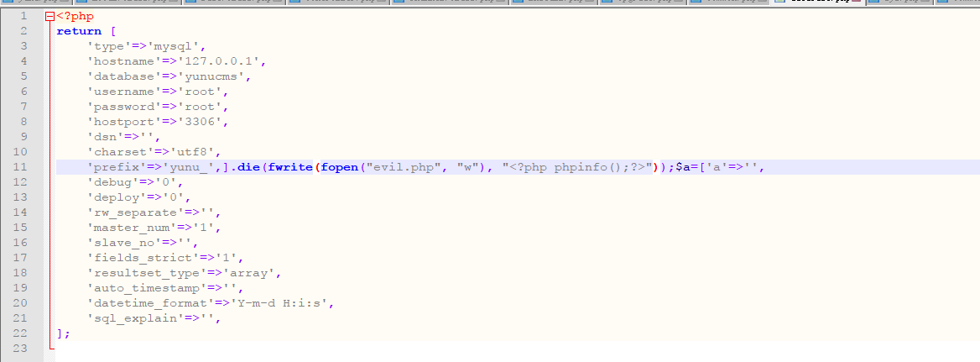
Task: Click the <?php opening tag on line 1
Action: click(75, 17)
